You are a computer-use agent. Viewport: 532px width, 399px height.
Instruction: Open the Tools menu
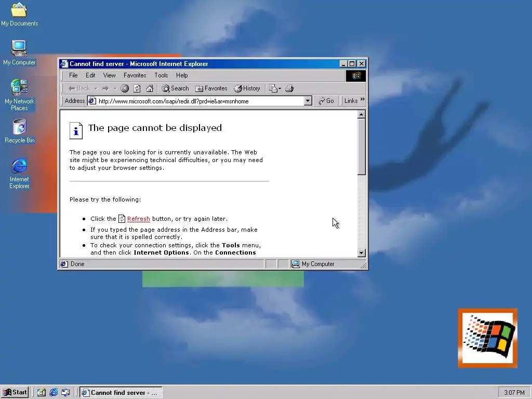(161, 75)
